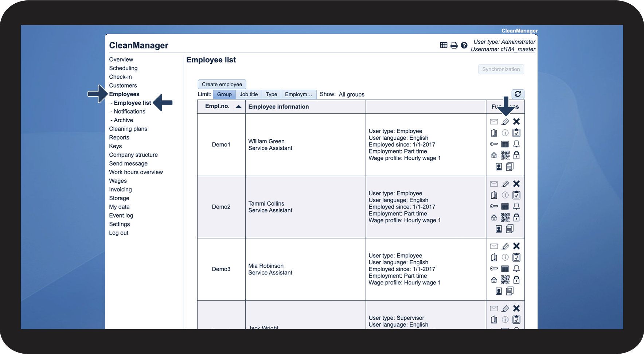
Task: Switch limit filter to Job title
Action: click(249, 94)
